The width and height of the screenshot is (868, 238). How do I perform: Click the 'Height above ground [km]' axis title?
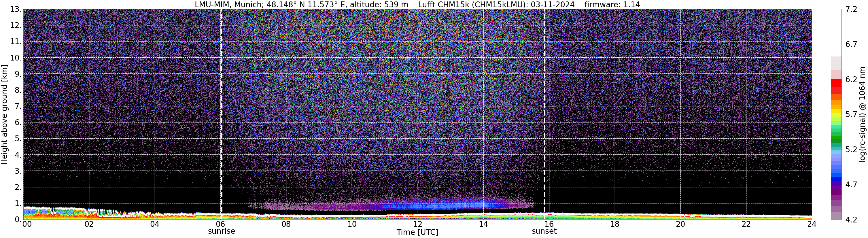[x=4, y=115]
